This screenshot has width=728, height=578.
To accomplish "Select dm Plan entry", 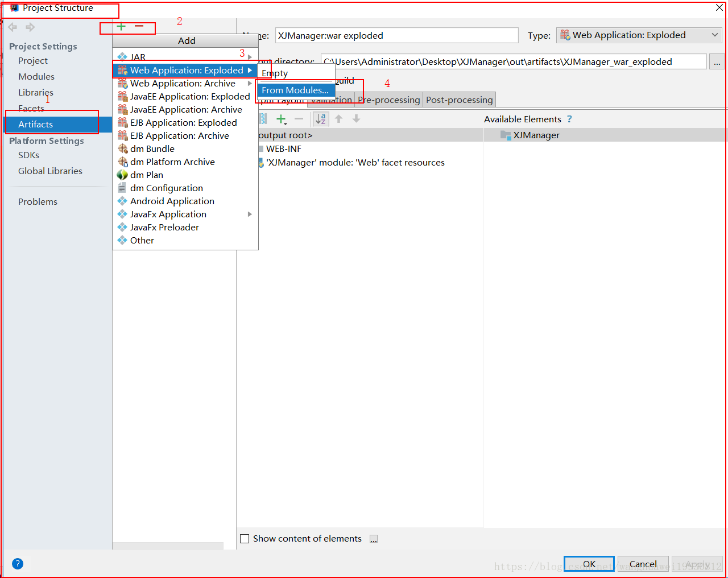I will point(185,175).
